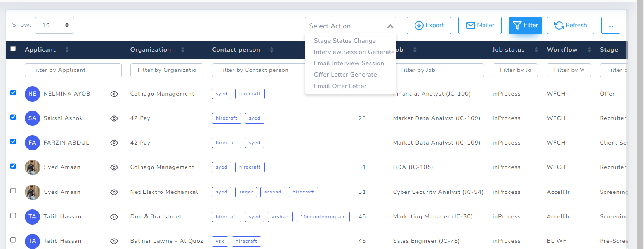644x249 pixels.
Task: Open the three-dots more options button
Action: [610, 26]
